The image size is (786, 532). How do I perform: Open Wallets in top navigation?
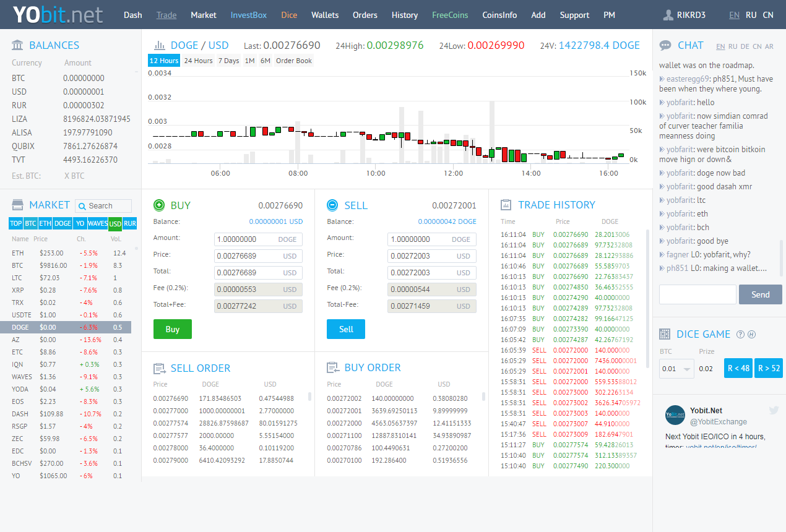pos(325,15)
